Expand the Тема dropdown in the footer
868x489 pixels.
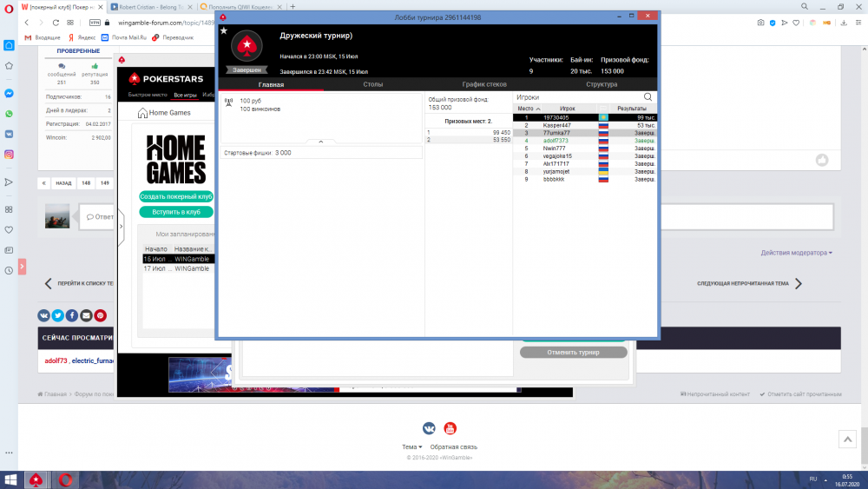[411, 447]
